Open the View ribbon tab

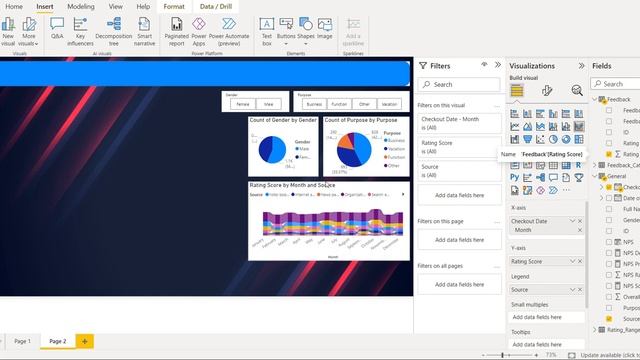[x=116, y=7]
